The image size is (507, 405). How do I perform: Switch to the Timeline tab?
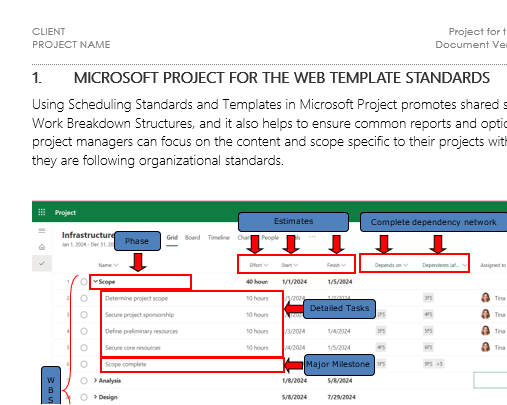(219, 238)
